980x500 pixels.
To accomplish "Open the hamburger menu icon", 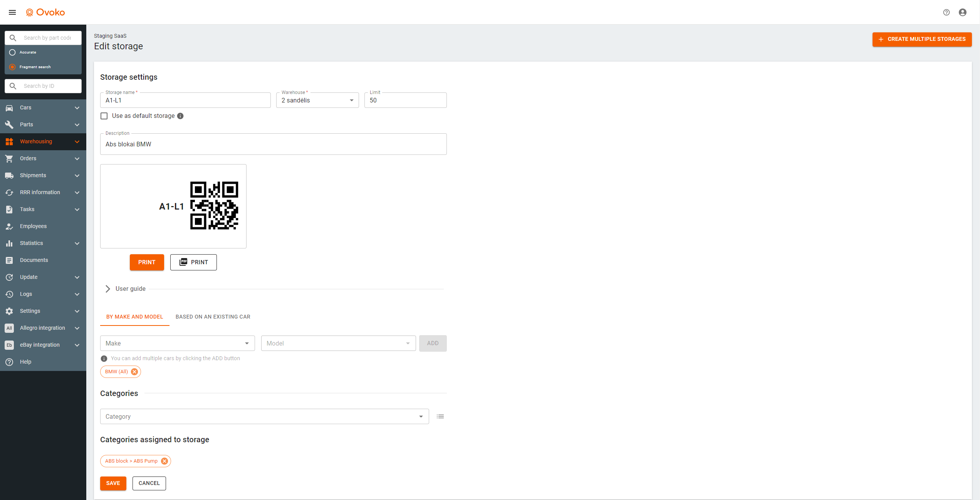I will (x=12, y=12).
